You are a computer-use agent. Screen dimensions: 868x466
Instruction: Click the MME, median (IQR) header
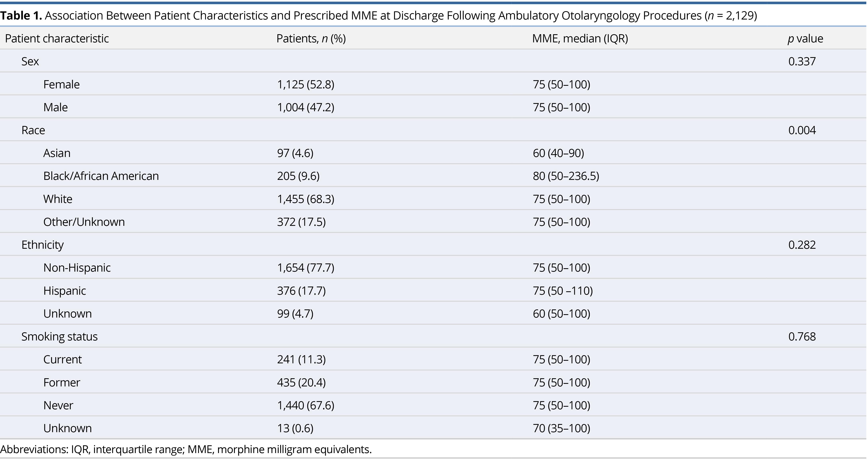[x=580, y=38]
